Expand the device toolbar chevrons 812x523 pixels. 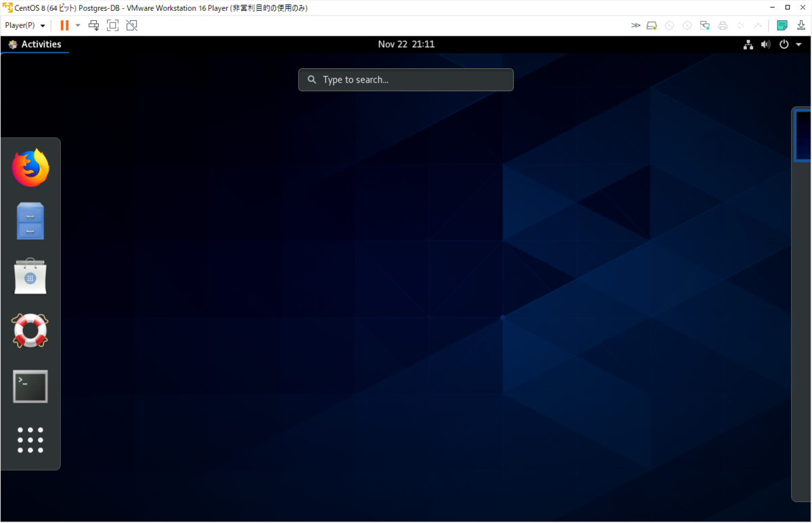tap(635, 26)
